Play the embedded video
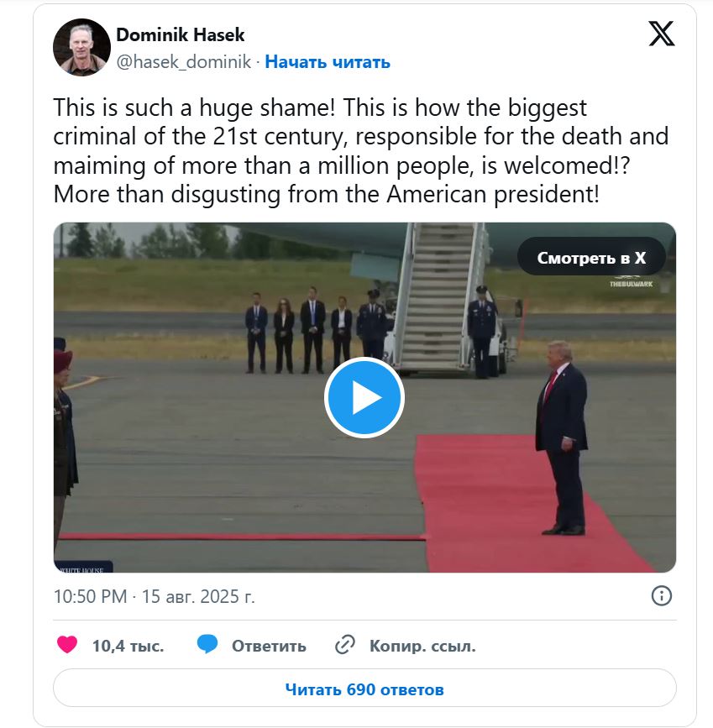The image size is (713, 728). pyautogui.click(x=364, y=397)
